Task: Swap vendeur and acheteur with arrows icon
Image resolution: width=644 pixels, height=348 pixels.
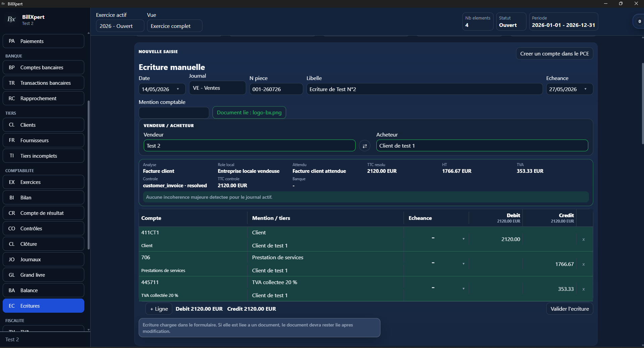Action: [x=365, y=146]
